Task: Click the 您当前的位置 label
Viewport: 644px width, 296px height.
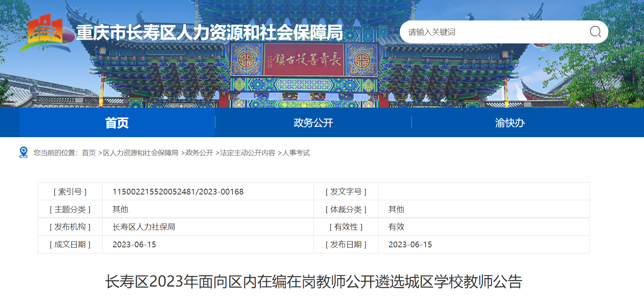Action: click(55, 153)
